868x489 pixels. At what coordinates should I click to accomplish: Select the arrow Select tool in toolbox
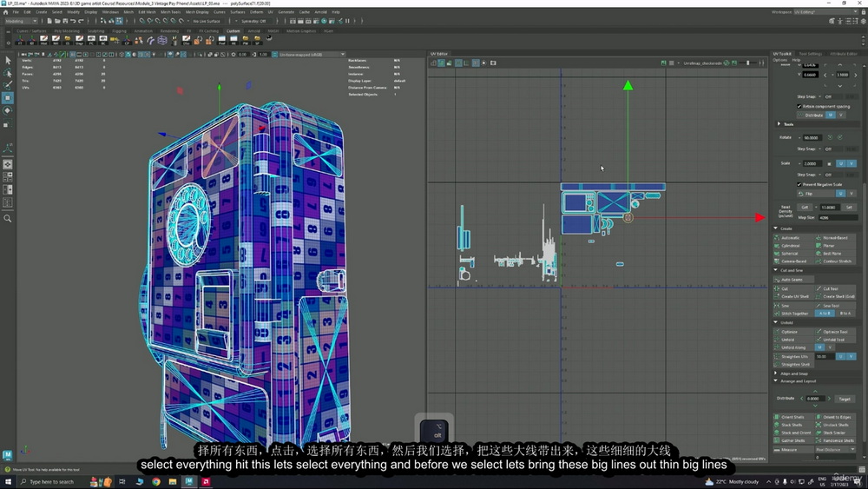point(8,60)
